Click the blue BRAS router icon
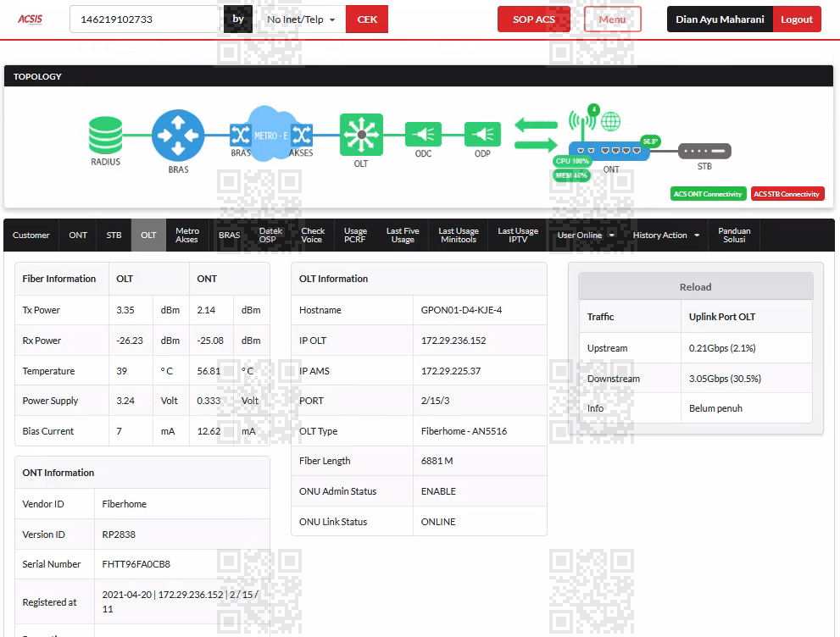Viewport: 840px width, 637px height. (x=178, y=136)
